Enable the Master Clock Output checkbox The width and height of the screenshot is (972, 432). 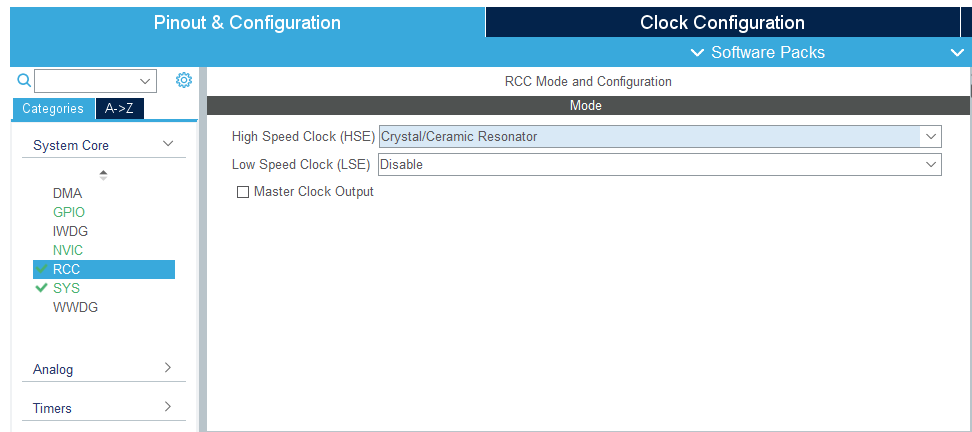243,192
